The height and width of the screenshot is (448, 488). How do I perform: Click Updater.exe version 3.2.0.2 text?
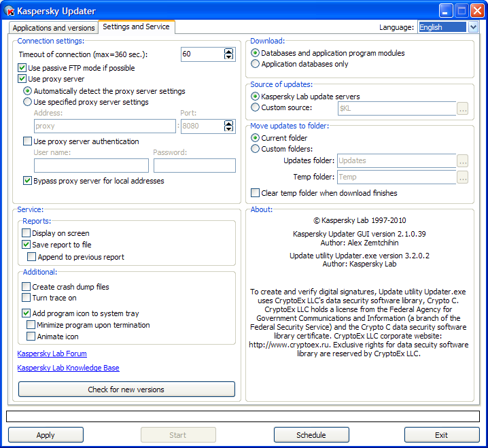click(x=359, y=256)
